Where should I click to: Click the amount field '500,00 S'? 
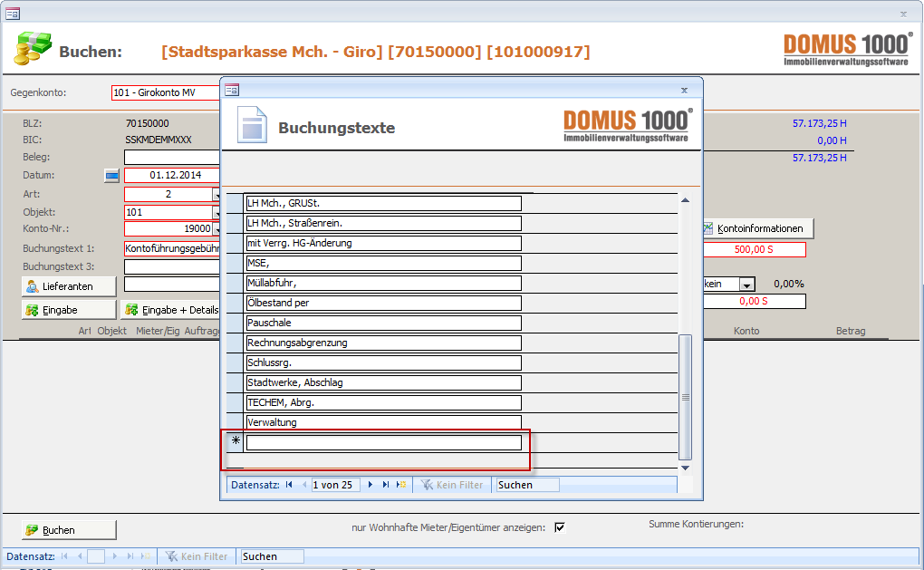click(x=755, y=249)
